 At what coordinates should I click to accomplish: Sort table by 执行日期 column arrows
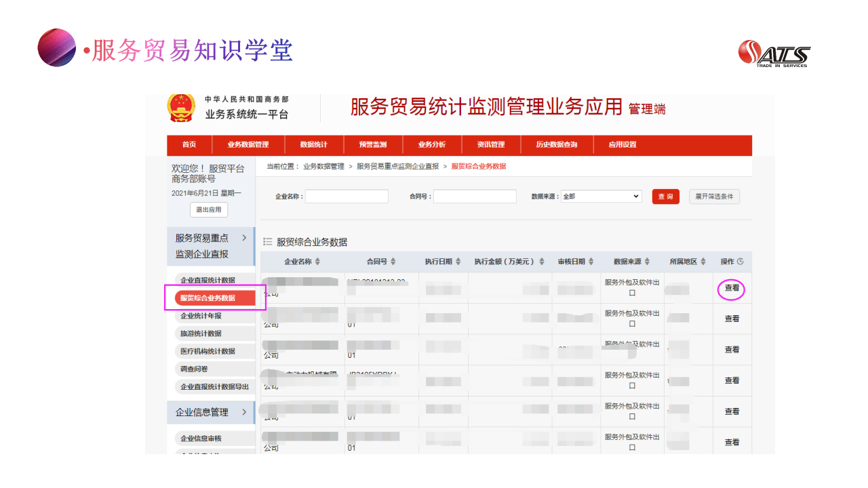pos(458,262)
